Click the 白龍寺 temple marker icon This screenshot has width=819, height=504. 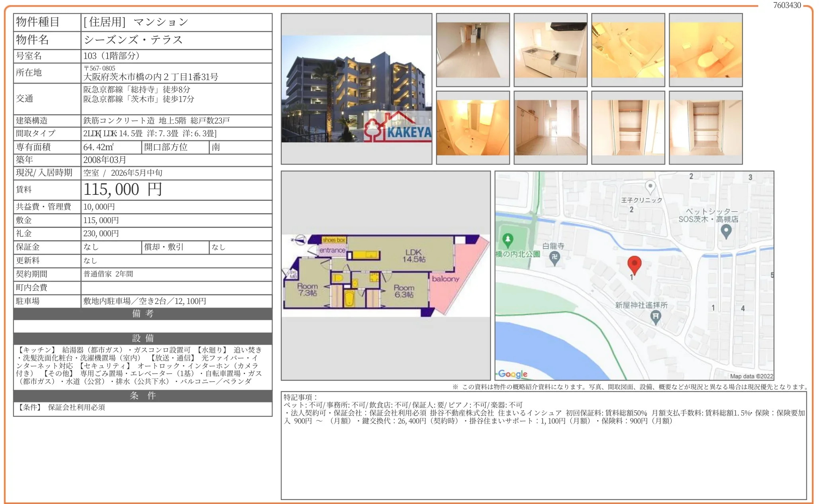point(554,258)
